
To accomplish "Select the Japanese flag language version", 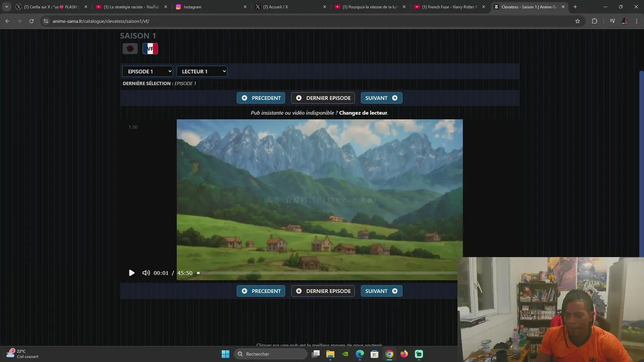I will 130,49.
